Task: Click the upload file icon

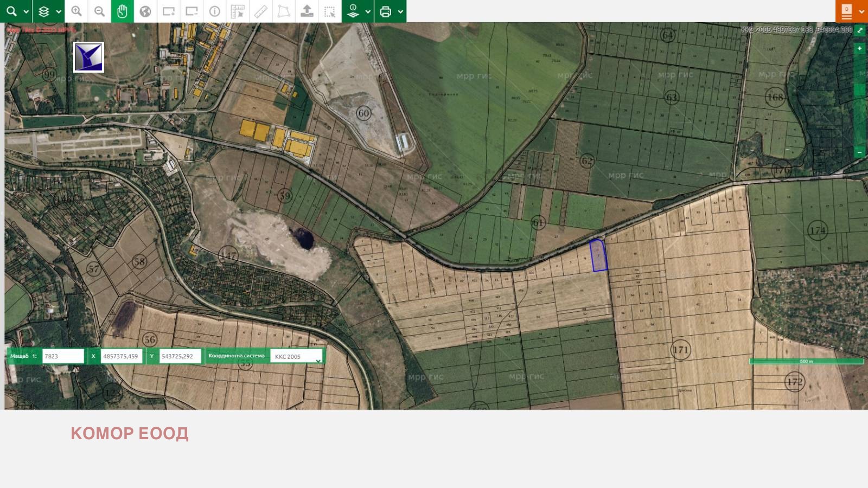Action: coord(307,11)
